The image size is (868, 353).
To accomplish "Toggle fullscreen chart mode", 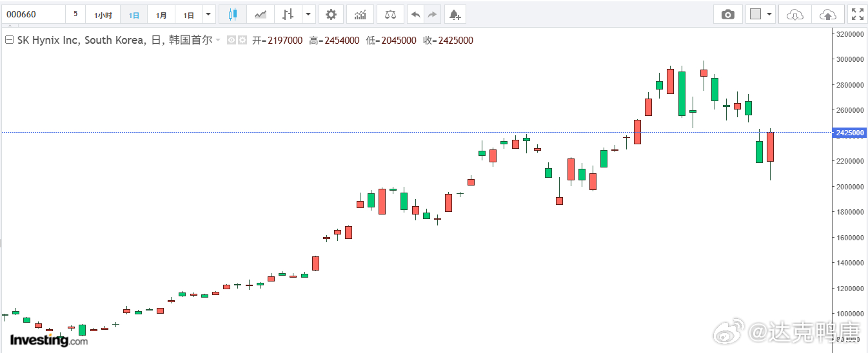I will (x=856, y=14).
